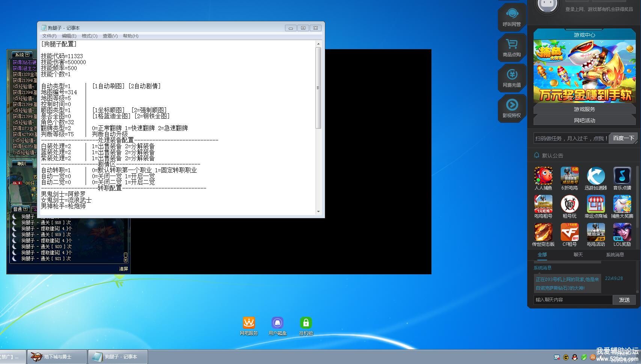
Task: Click Notepad's vertical scrollbar down arrow
Action: click(318, 212)
